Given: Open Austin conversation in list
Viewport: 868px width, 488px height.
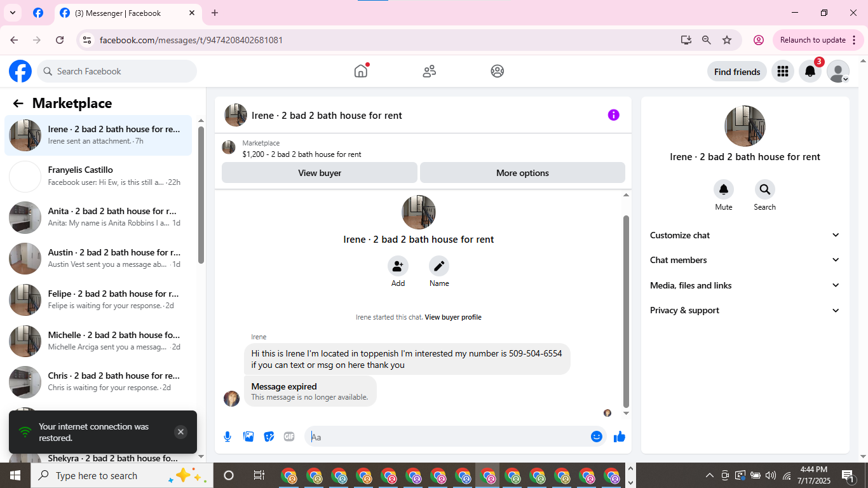Looking at the screenshot, I should point(98,259).
